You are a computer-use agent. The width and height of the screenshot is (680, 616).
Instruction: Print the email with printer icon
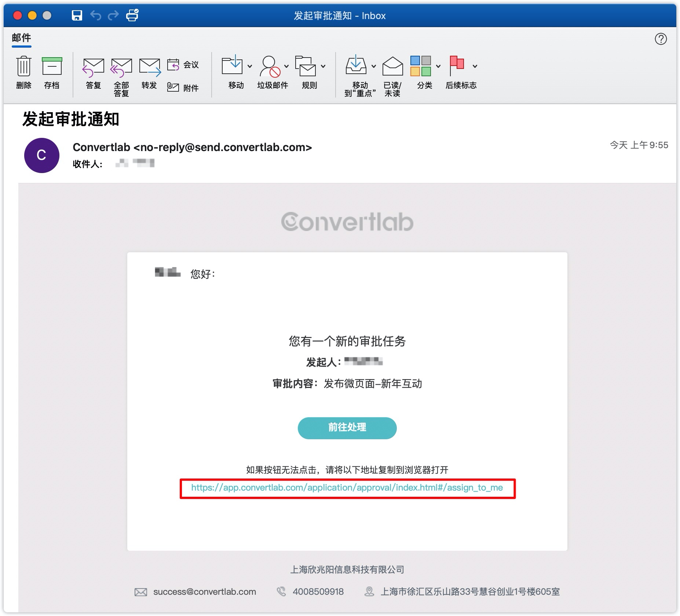click(x=132, y=15)
